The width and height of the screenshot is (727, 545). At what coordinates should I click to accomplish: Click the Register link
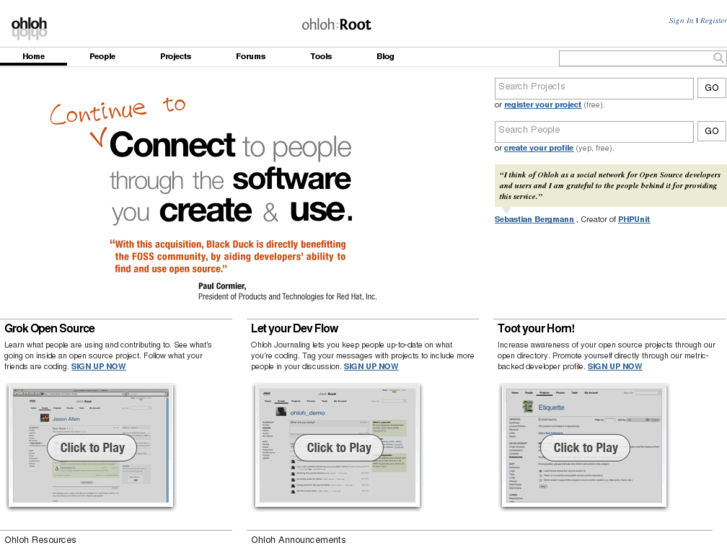[713, 20]
